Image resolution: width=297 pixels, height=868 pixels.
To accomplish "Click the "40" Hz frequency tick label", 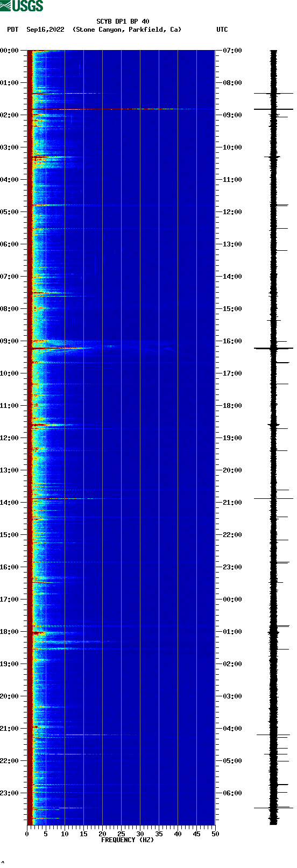I will coord(178,834).
